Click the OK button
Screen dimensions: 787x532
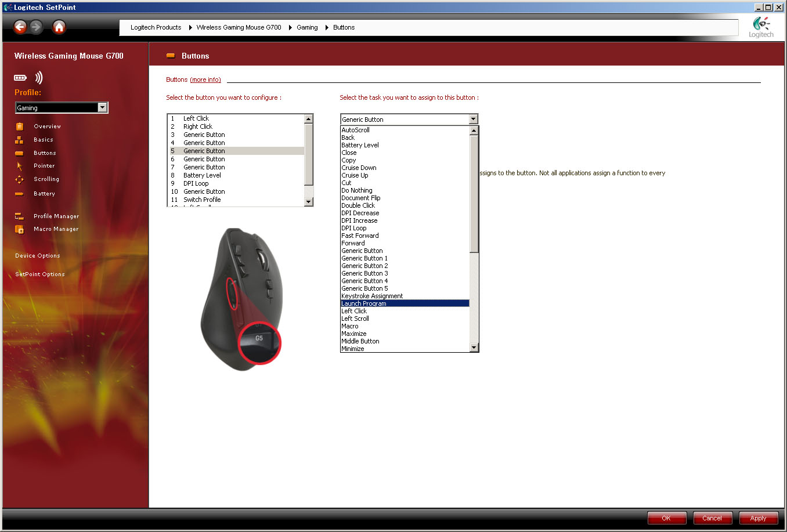point(666,518)
